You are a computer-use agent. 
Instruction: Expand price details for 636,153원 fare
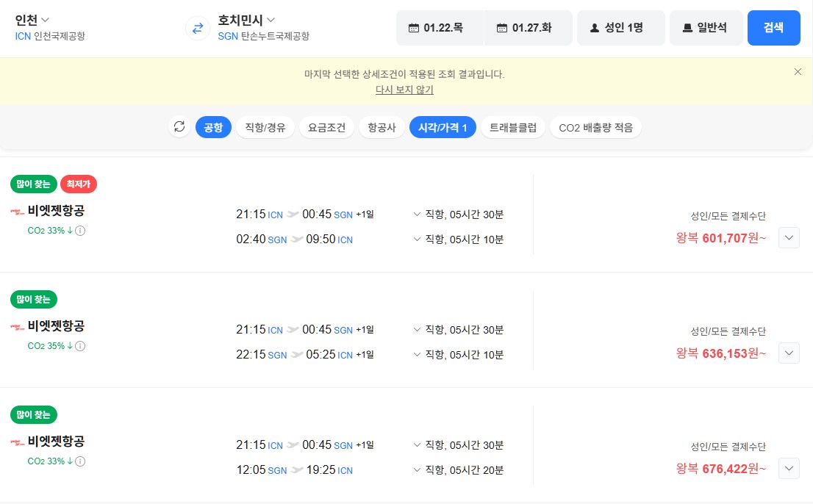[788, 353]
